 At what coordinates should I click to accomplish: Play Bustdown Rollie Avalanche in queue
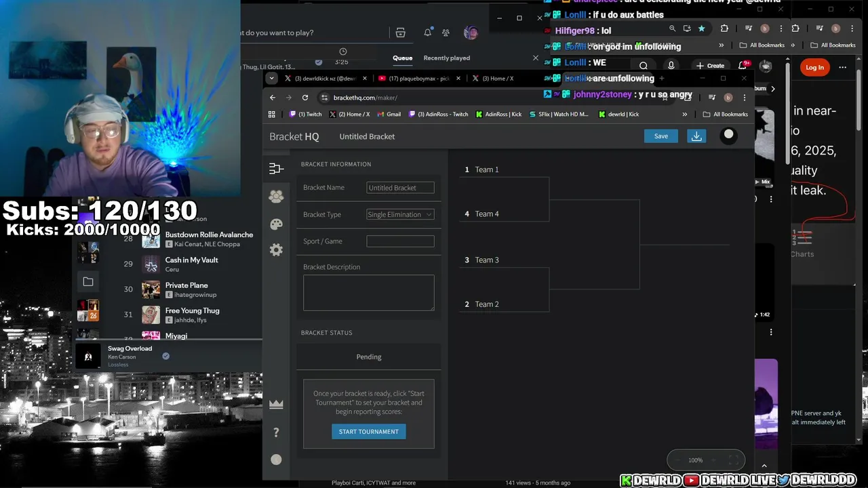pyautogui.click(x=209, y=235)
